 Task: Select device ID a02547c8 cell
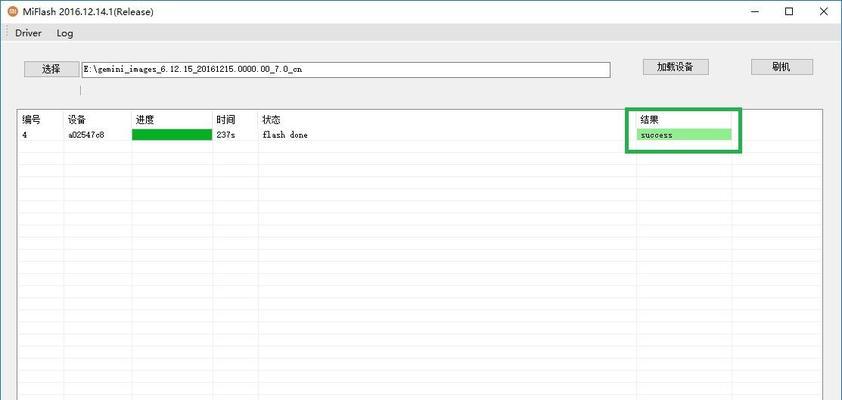tap(86, 135)
